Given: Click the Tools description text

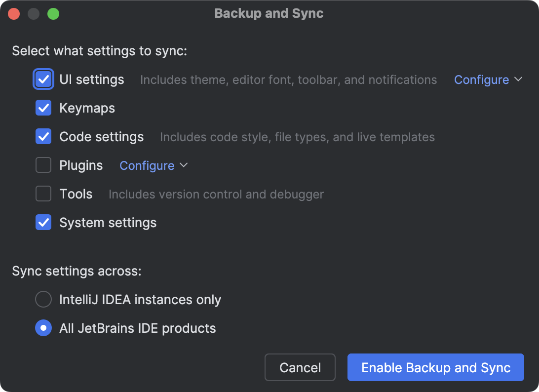Looking at the screenshot, I should [216, 194].
